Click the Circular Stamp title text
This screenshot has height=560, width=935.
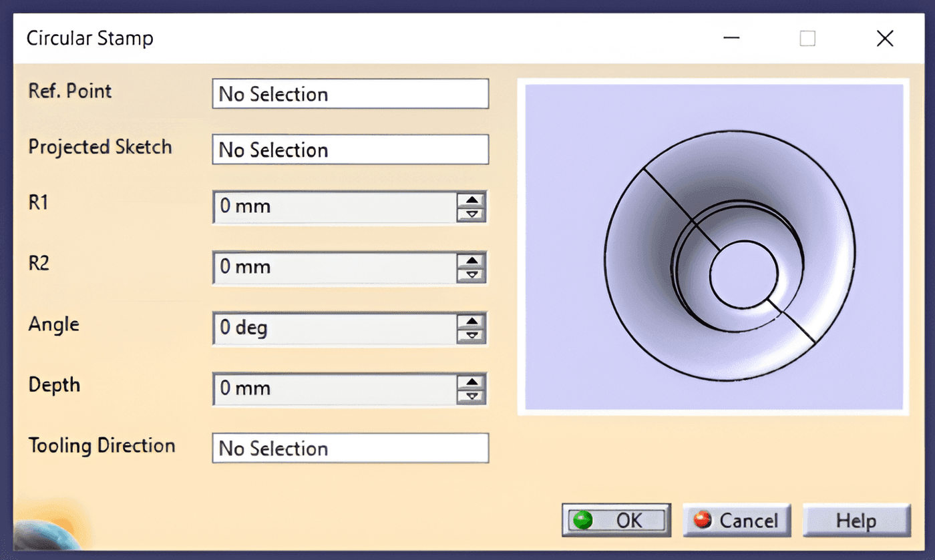(x=90, y=39)
